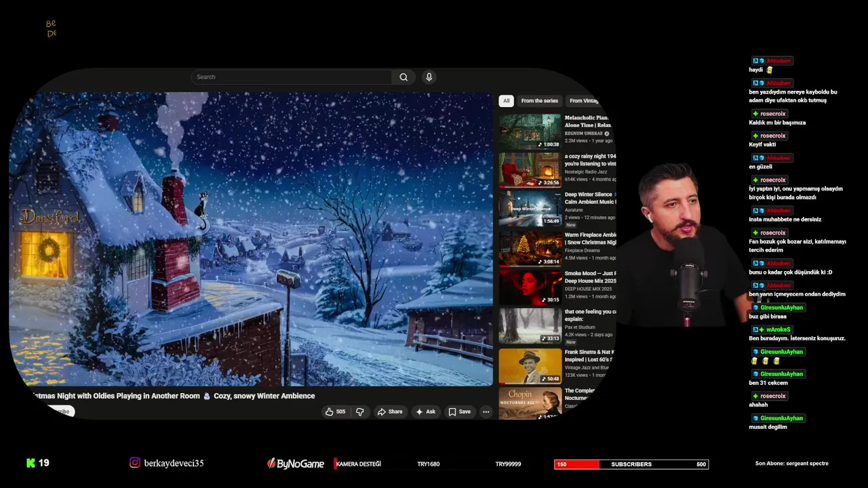Focus the YouTube Search input field
This screenshot has width=868, height=488.
(292, 77)
